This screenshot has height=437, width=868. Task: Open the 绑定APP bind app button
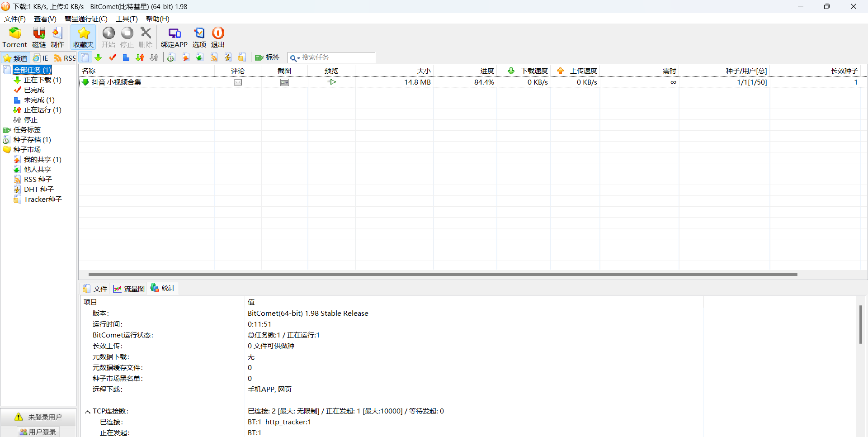(174, 37)
